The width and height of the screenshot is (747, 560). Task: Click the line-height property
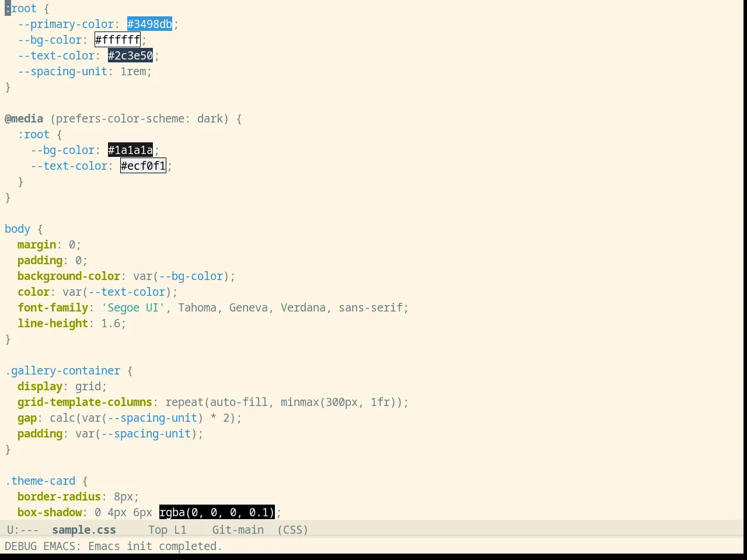tap(53, 323)
